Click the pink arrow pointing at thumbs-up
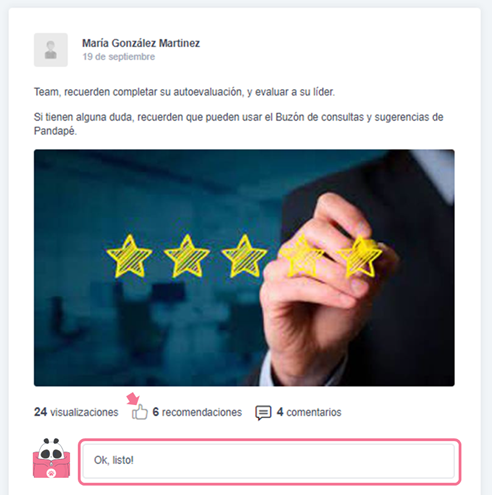The height and width of the screenshot is (495, 492). (133, 399)
